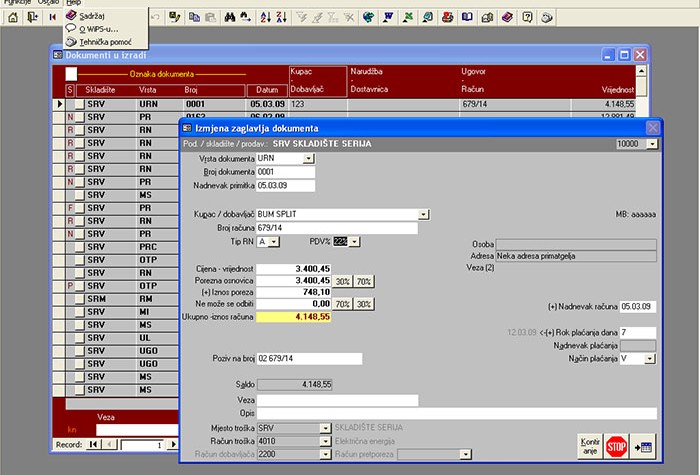This screenshot has width=700, height=475.
Task: Sort ascending with the A-Z icon
Action: (x=265, y=17)
